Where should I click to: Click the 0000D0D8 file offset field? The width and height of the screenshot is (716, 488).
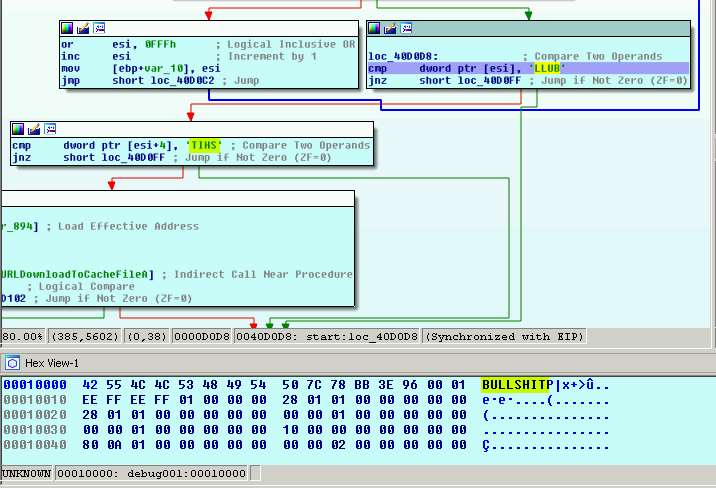point(201,336)
